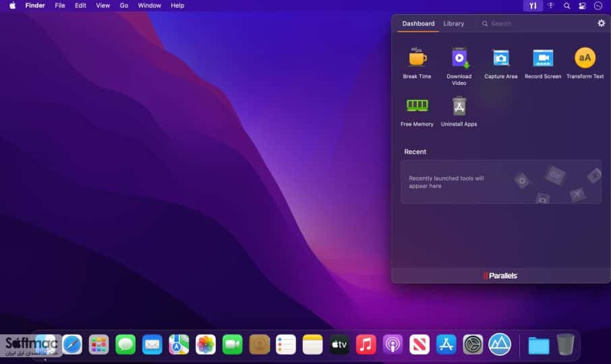Open the blue mountain app in Dock

coord(500,344)
